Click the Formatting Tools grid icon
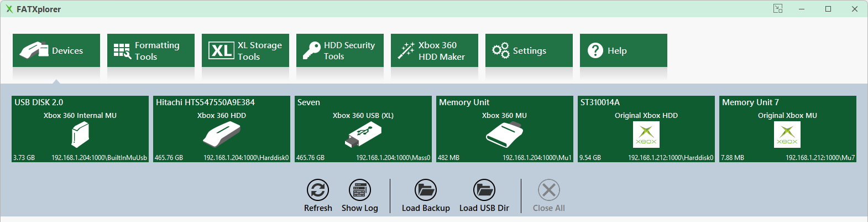 [x=122, y=51]
